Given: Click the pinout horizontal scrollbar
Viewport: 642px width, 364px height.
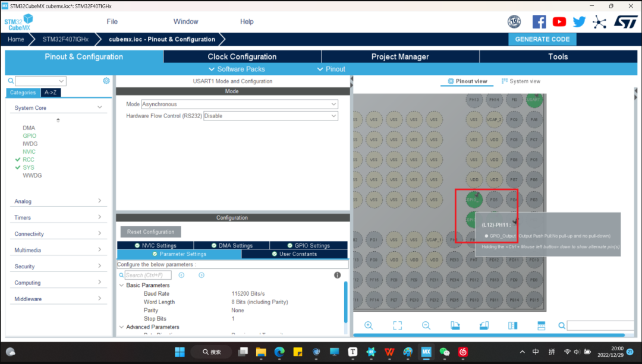Looking at the screenshot, I should pos(489,335).
